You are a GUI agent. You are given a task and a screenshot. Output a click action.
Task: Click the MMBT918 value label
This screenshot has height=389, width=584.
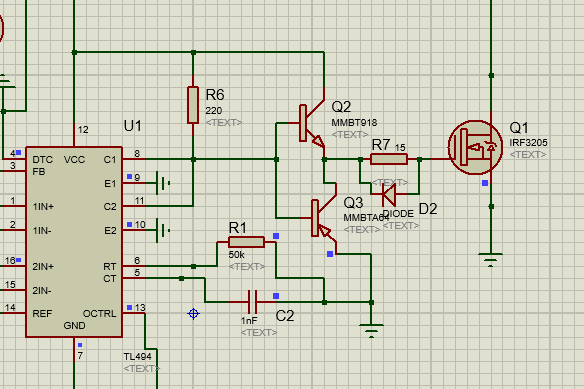pos(354,123)
